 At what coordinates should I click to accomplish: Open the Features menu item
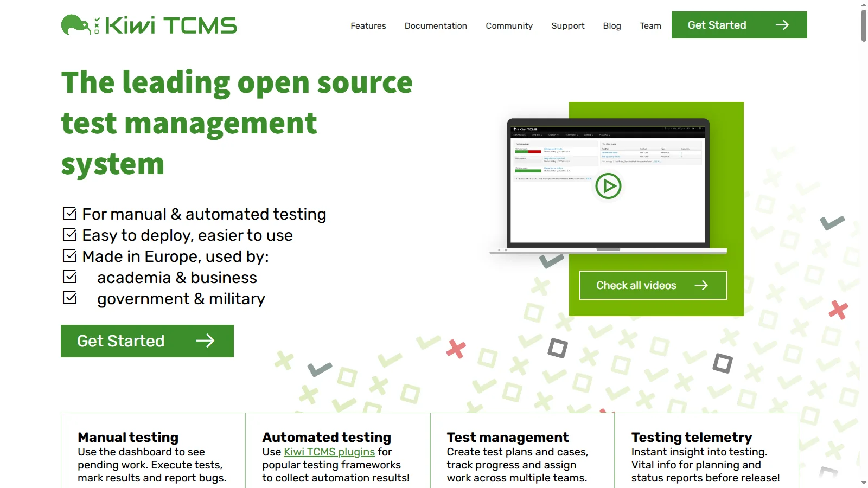coord(368,25)
